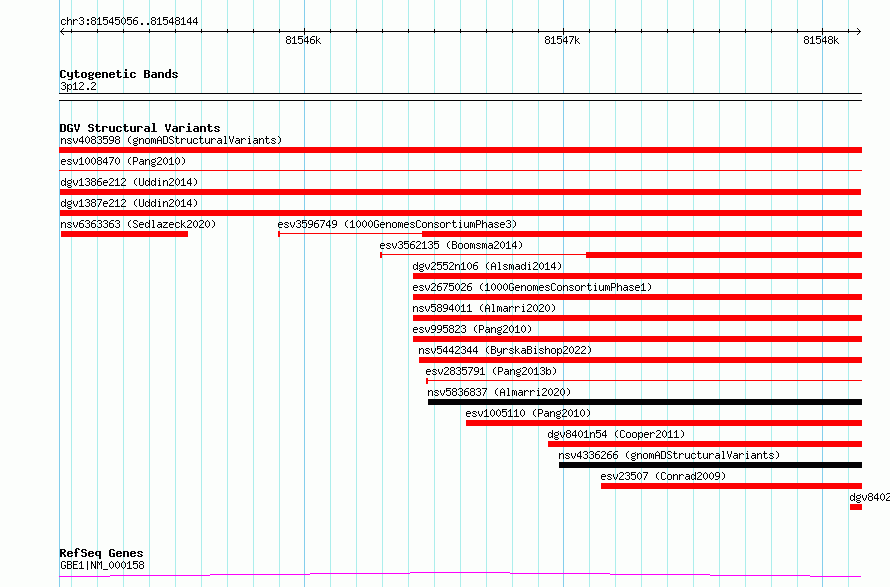
Task: Open variant esv1008470 (Pang2010) label
Action: [123, 161]
